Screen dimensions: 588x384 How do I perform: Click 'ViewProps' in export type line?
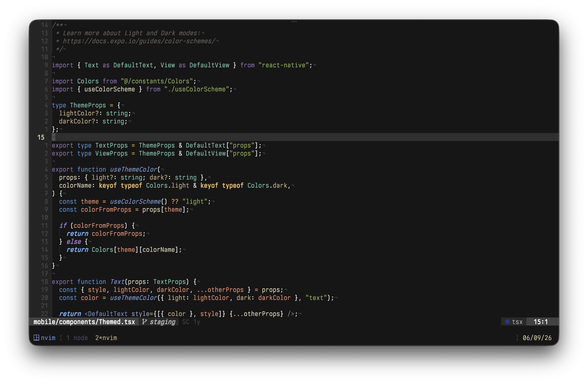point(112,153)
